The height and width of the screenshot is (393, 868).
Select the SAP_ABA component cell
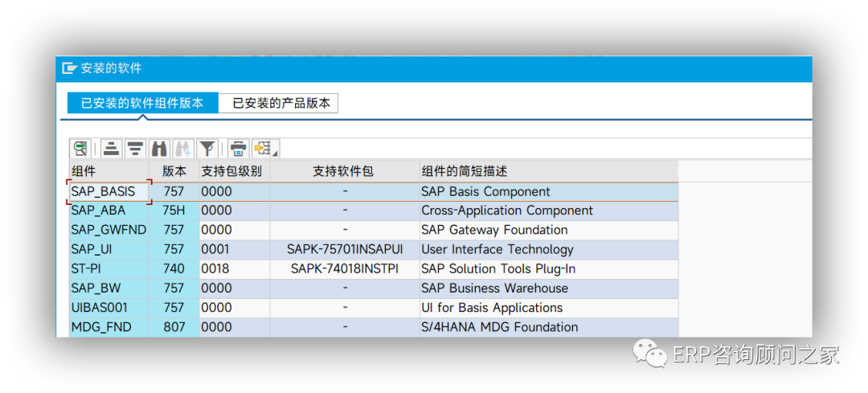click(109, 211)
